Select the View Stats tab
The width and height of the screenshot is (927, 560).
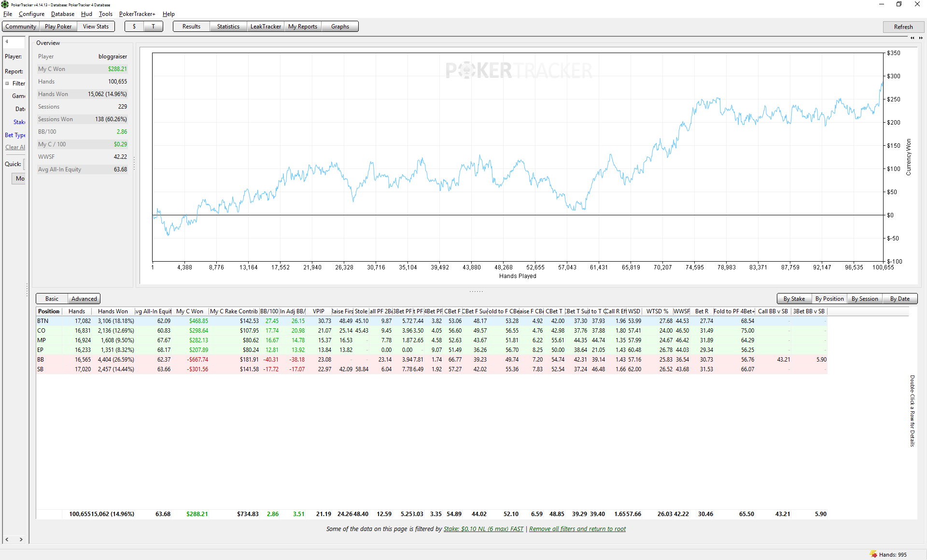coord(96,27)
